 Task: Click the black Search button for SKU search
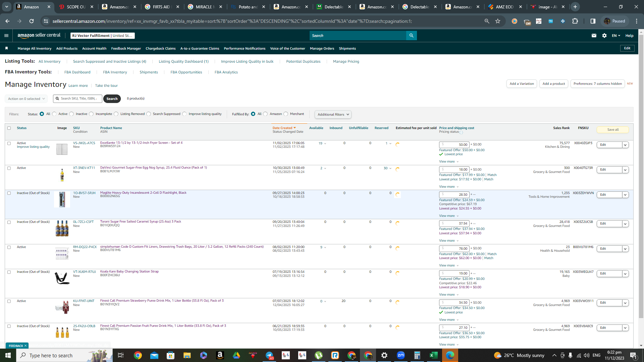[112, 99]
